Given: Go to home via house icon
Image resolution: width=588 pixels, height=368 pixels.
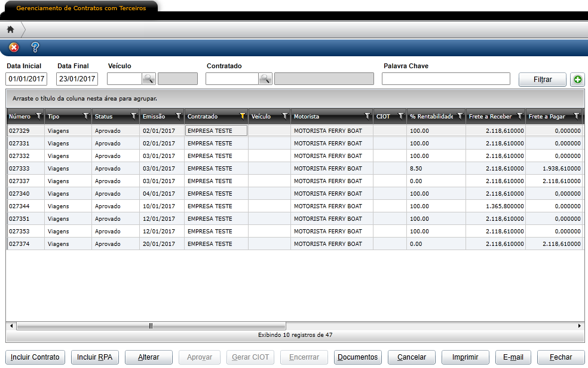Looking at the screenshot, I should tap(11, 29).
